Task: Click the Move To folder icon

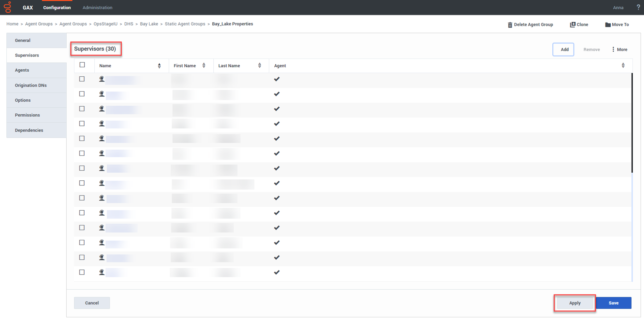Action: 608,25
